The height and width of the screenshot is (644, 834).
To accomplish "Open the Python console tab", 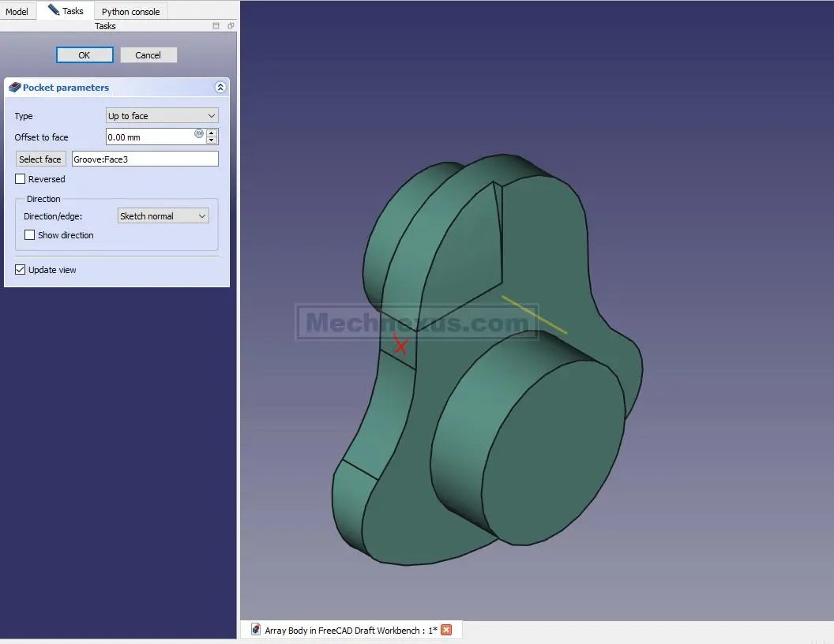I will (x=130, y=12).
